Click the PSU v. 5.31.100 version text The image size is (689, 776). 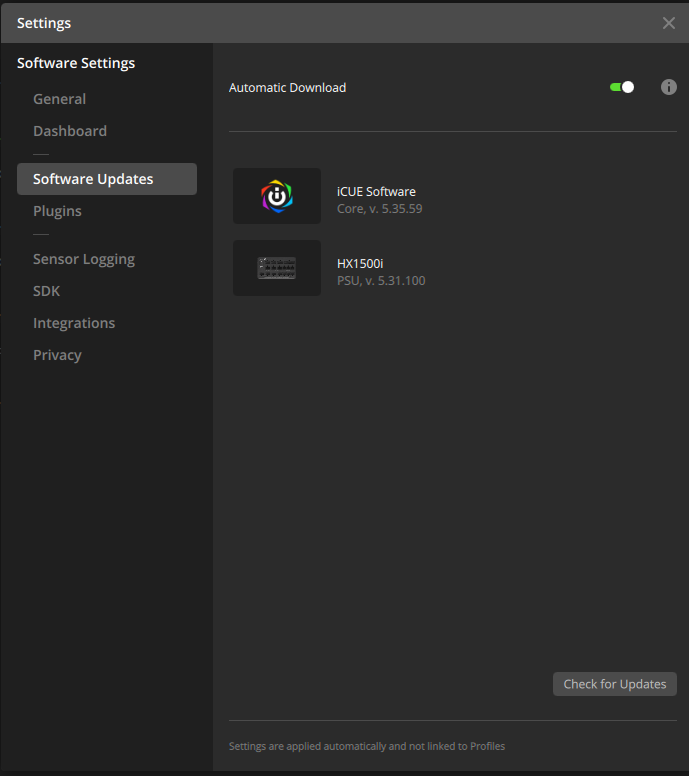[381, 281]
